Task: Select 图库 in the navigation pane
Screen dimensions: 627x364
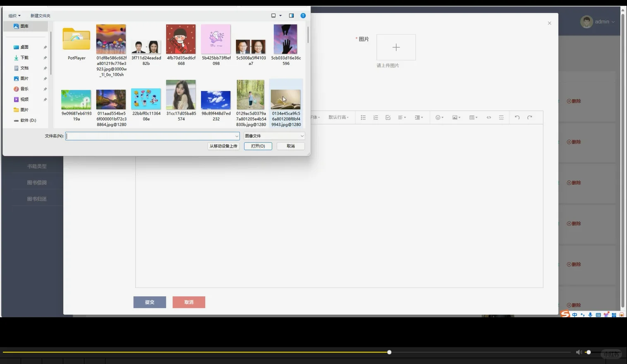Action: (25, 26)
